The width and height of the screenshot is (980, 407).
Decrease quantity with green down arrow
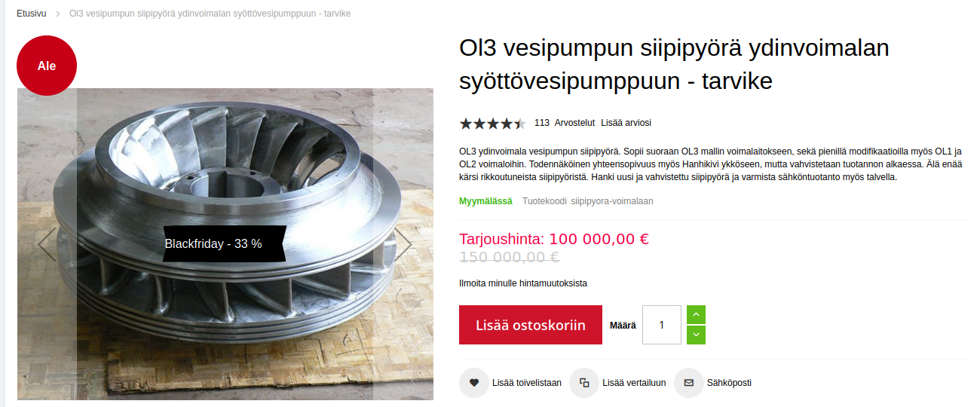tap(697, 335)
